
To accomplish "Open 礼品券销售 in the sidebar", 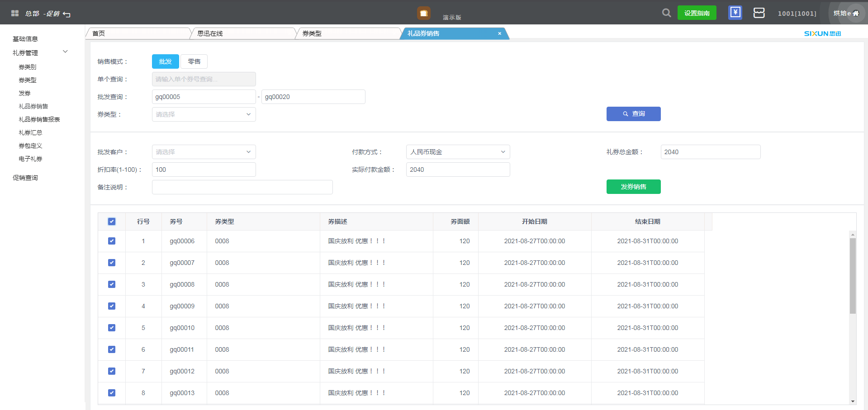I will (33, 106).
